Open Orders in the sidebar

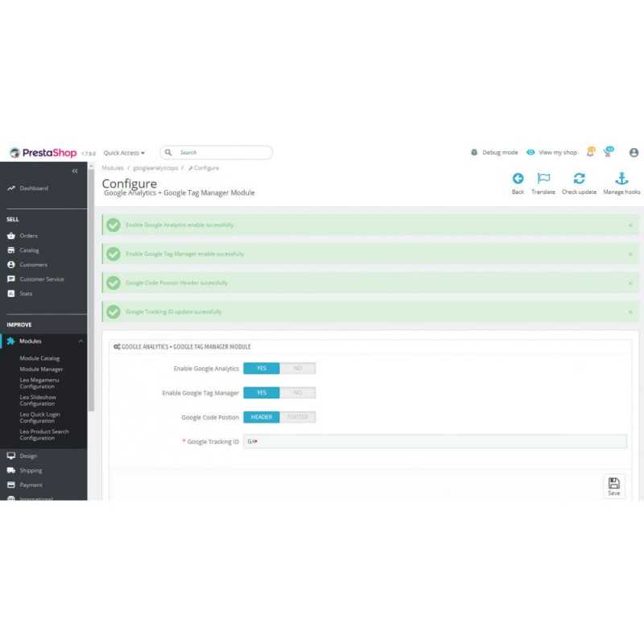coord(28,236)
